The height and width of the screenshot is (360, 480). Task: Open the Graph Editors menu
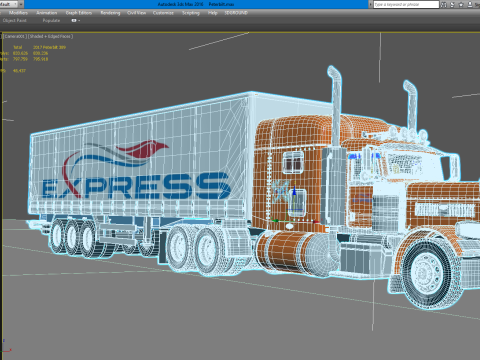pos(79,13)
